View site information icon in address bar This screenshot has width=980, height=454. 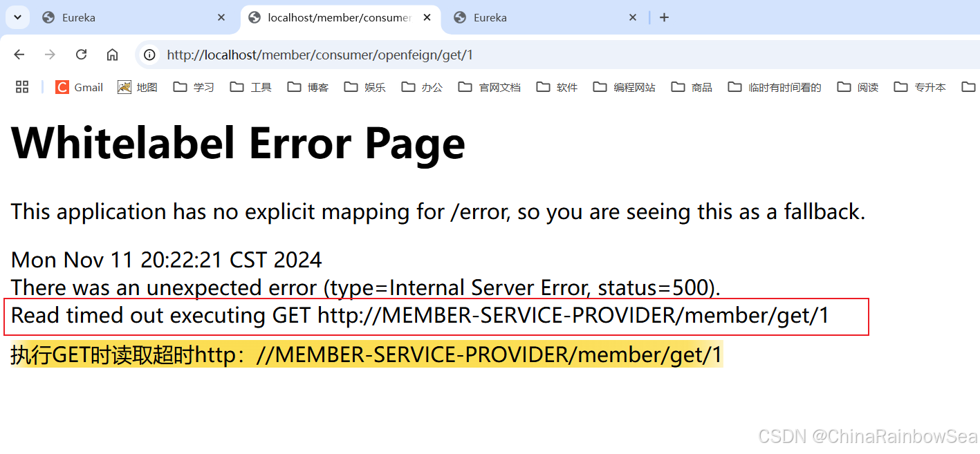(149, 55)
